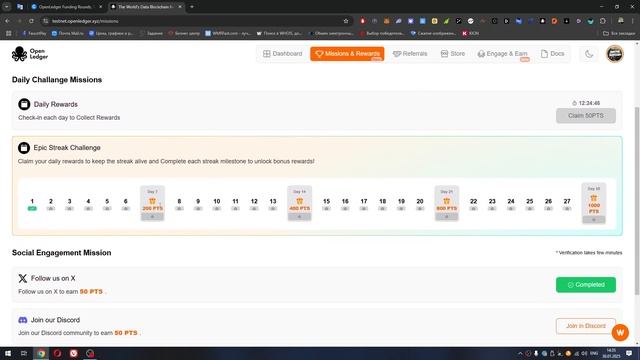Toggle dark mode with the moon icon

click(589, 54)
